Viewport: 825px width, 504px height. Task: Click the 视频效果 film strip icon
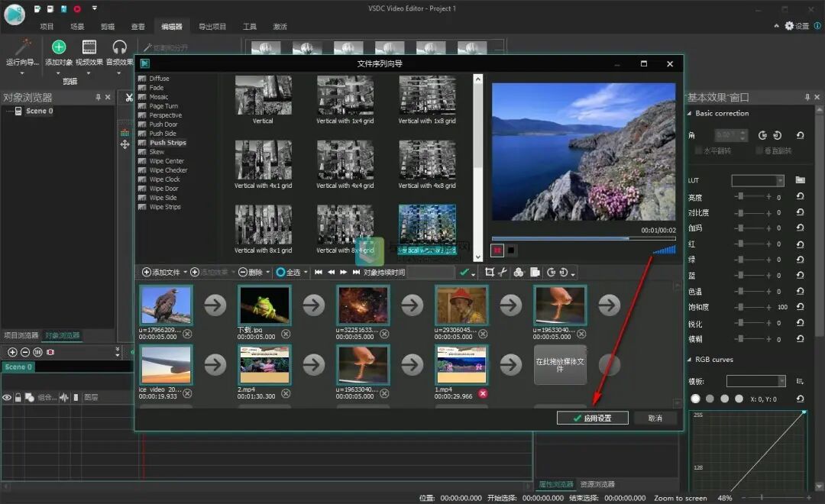89,47
